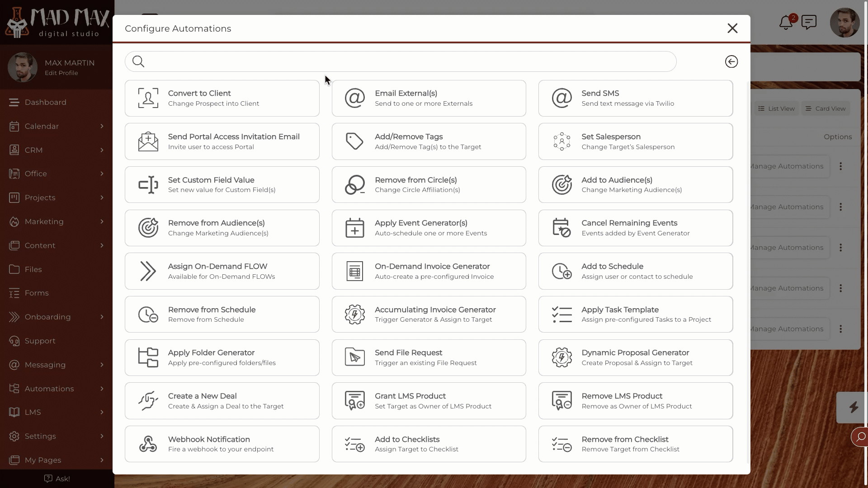Select the Add to Checklists icon
This screenshot has width=868, height=488.
[354, 444]
